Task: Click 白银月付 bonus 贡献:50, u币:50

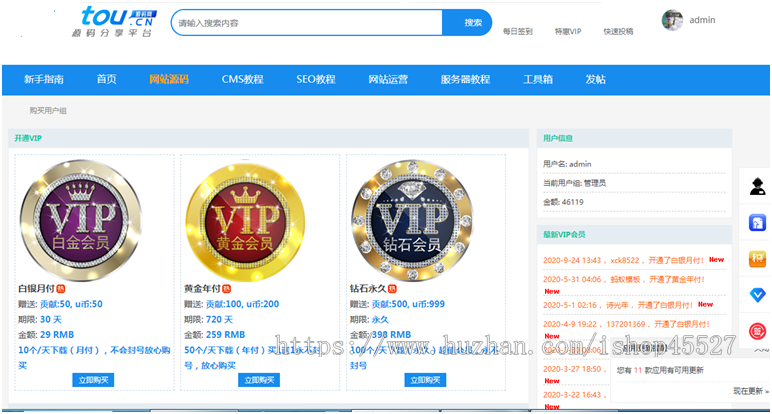Action: click(x=71, y=304)
